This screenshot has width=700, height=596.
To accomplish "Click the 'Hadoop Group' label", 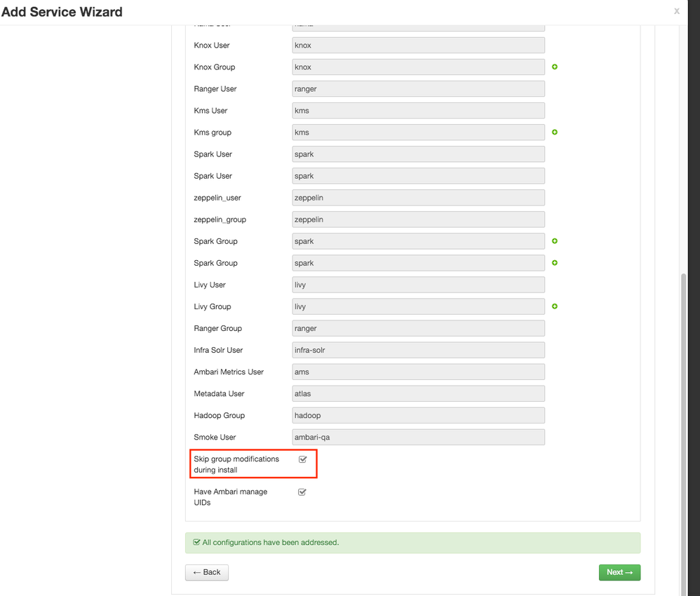I will (220, 415).
